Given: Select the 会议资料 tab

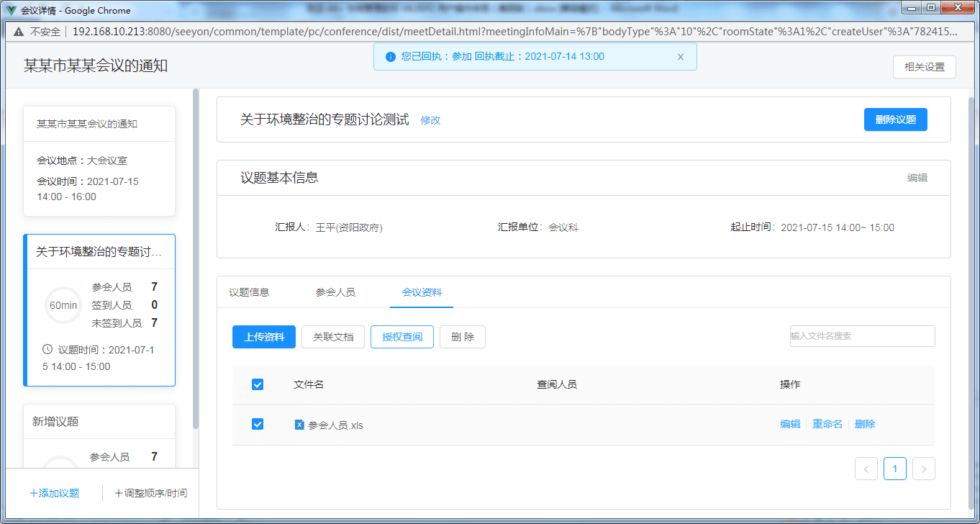Looking at the screenshot, I should [x=422, y=292].
